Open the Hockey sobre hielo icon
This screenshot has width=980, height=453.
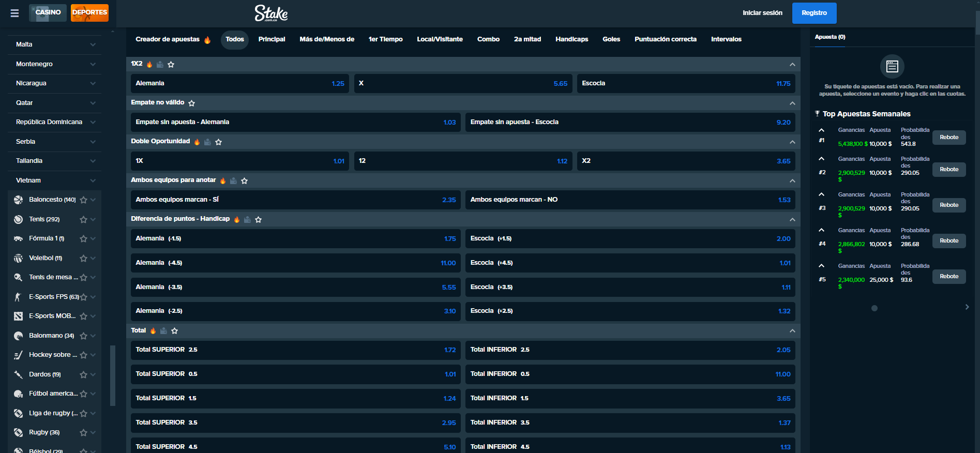[x=19, y=355]
